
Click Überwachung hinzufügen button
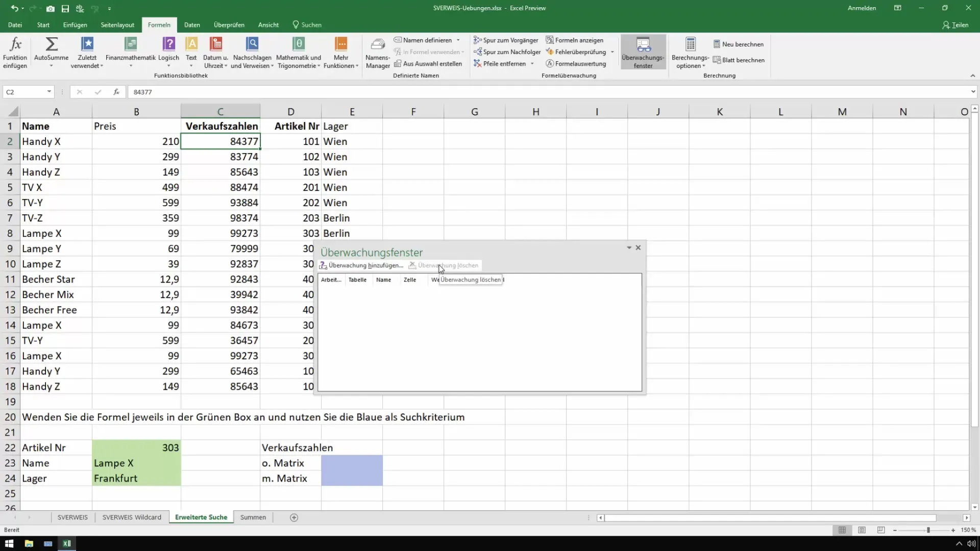coord(361,264)
